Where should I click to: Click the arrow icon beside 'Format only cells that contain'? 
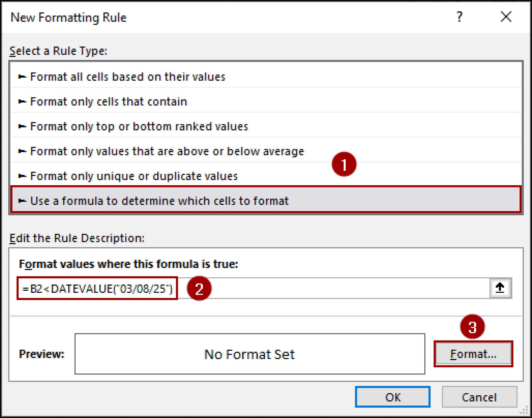click(22, 102)
